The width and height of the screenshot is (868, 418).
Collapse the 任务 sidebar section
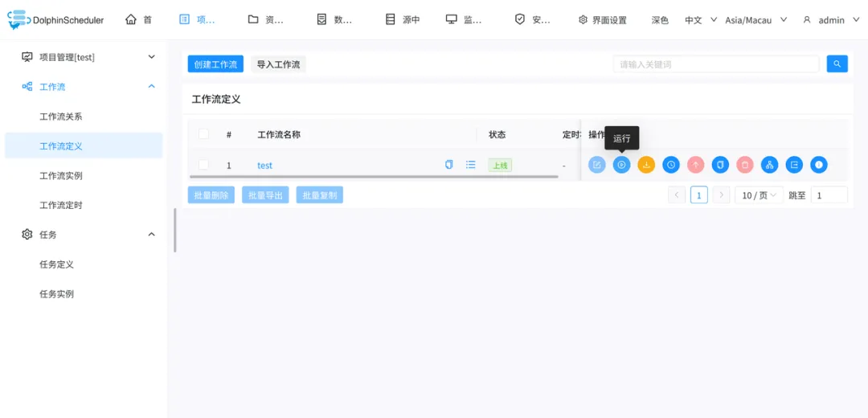tap(152, 234)
